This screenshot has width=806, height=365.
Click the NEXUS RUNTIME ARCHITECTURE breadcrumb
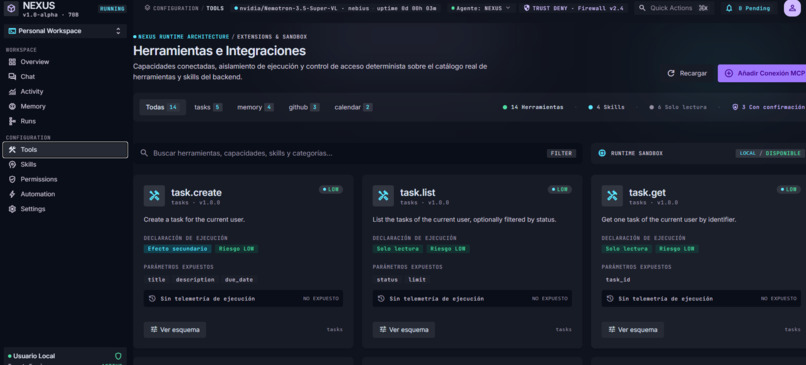tap(184, 37)
